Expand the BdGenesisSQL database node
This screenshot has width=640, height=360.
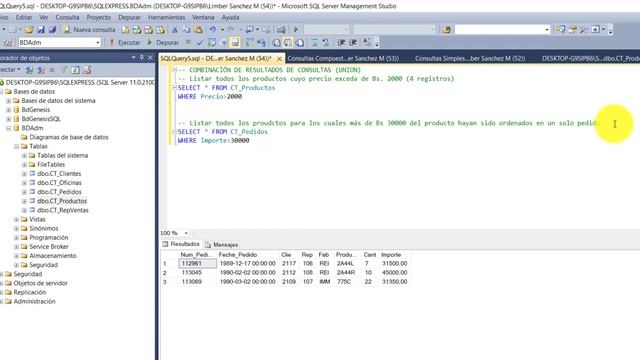pyautogui.click(x=9, y=119)
